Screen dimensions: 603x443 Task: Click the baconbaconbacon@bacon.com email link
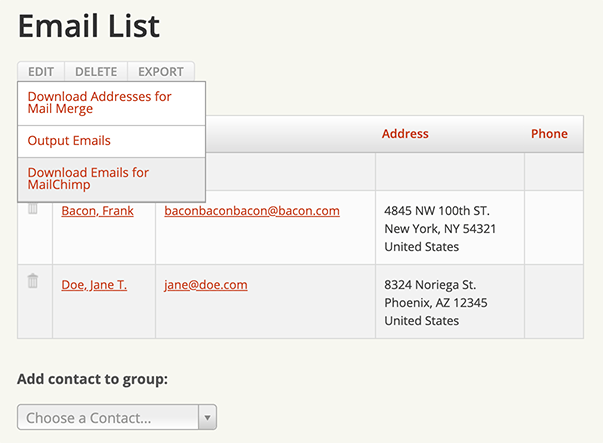[252, 211]
